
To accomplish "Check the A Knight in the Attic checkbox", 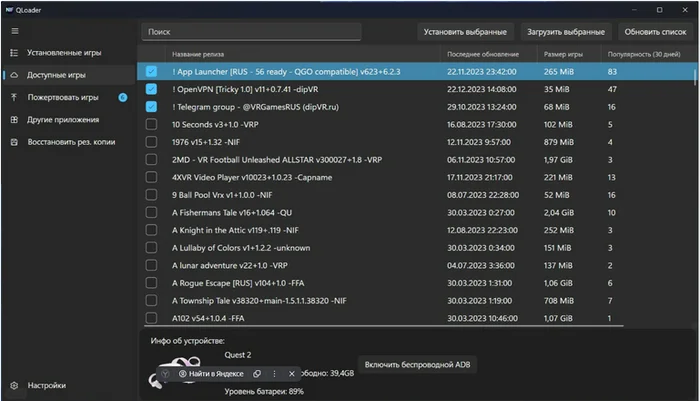I will click(x=151, y=230).
